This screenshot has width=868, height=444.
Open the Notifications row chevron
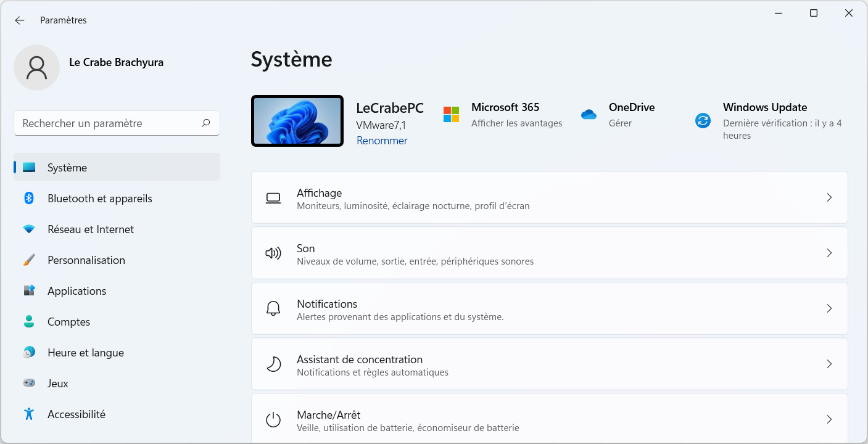click(829, 308)
